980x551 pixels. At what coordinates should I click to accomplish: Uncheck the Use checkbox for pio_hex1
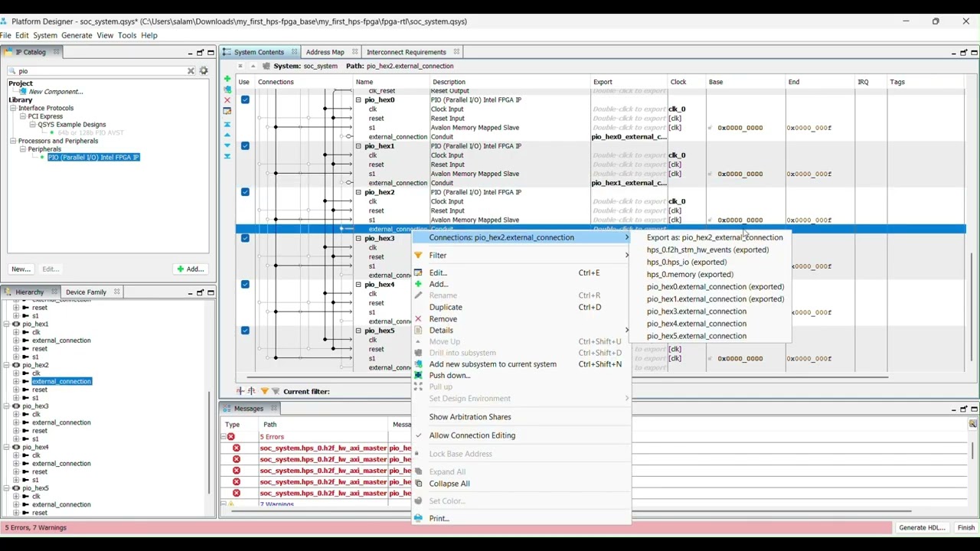click(x=245, y=145)
